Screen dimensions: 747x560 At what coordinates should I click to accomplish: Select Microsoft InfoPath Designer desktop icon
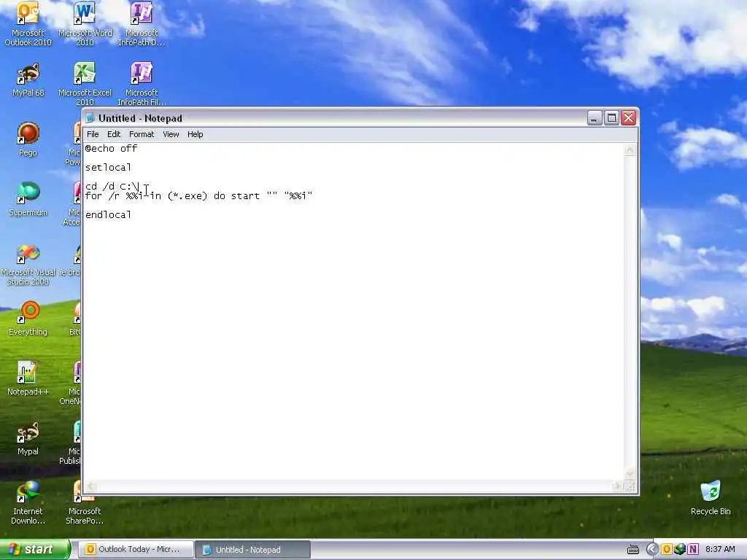[x=142, y=24]
